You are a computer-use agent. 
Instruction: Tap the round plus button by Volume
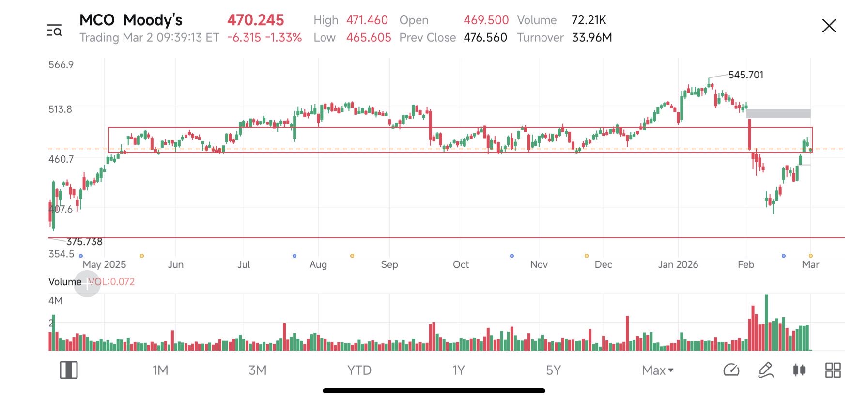click(x=87, y=284)
